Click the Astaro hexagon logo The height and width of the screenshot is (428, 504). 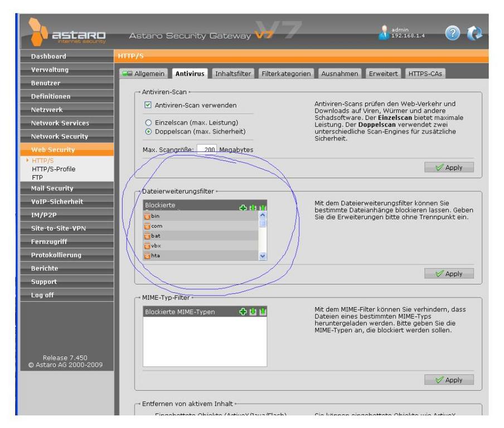click(38, 32)
